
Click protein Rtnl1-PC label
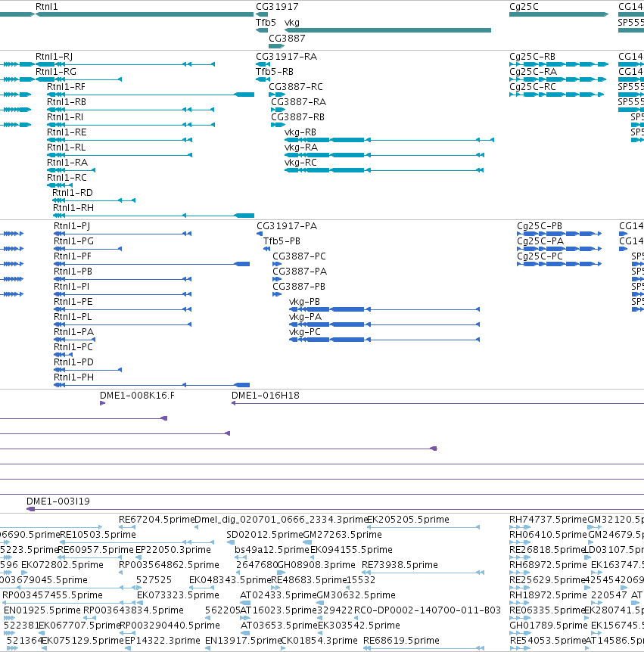(x=73, y=346)
